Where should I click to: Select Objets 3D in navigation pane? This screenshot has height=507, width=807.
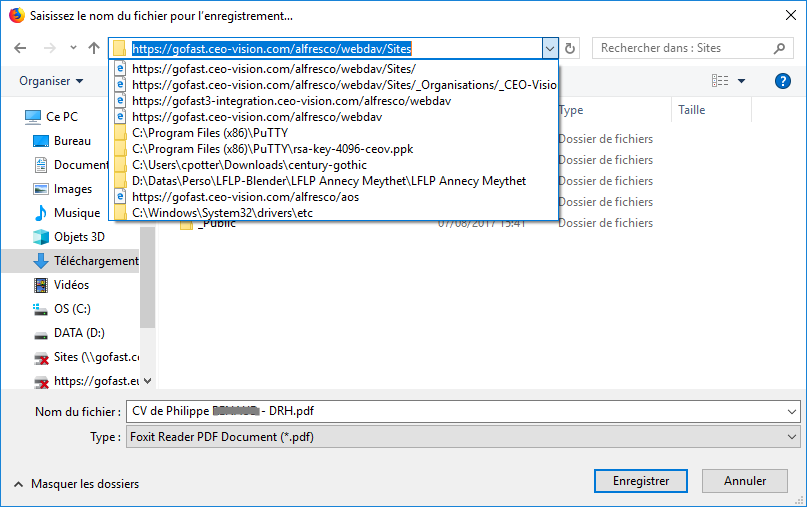(79, 237)
